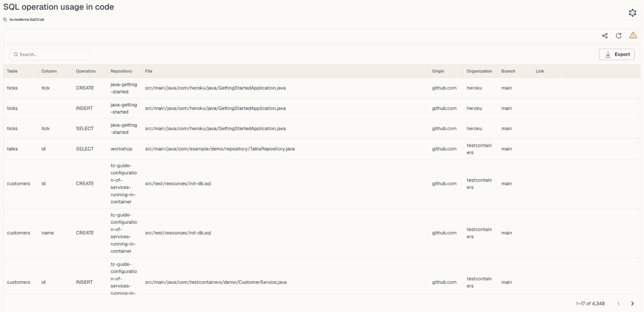Click the workshop repository cell
This screenshot has width=644, height=312.
[121, 149]
